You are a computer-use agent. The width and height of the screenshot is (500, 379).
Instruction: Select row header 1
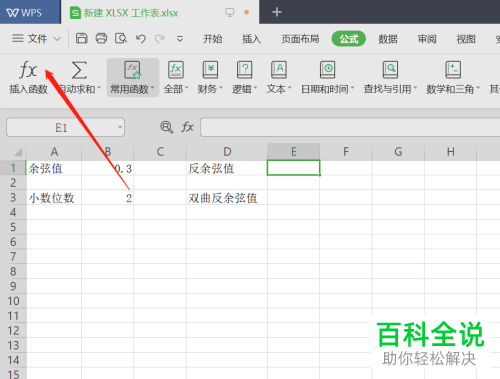click(13, 168)
